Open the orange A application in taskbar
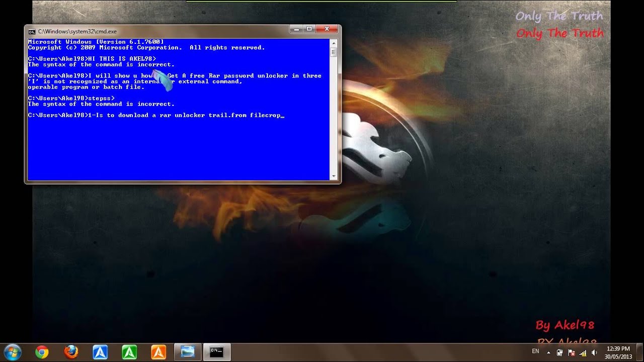The image size is (644, 362). coord(158,352)
